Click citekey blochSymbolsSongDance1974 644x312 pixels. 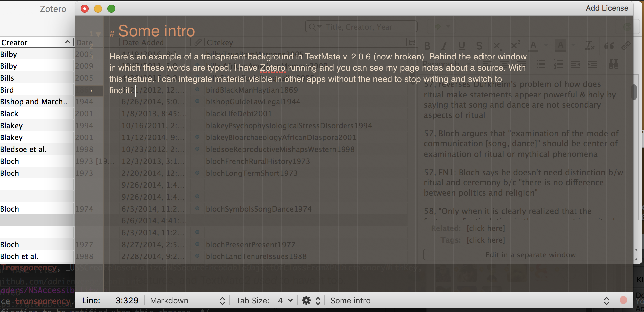coord(258,209)
